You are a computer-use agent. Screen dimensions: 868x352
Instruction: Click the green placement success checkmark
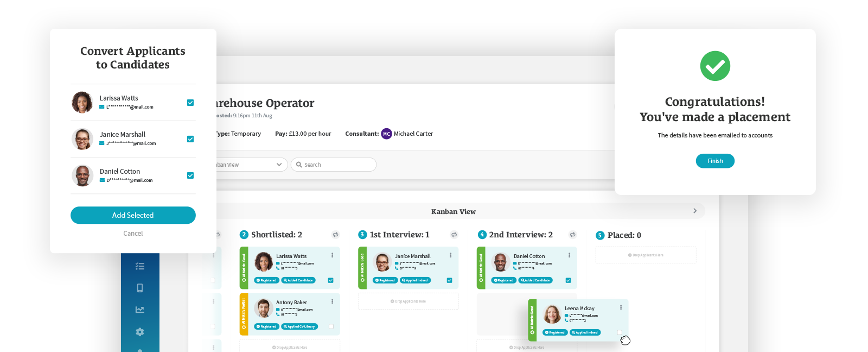(715, 66)
